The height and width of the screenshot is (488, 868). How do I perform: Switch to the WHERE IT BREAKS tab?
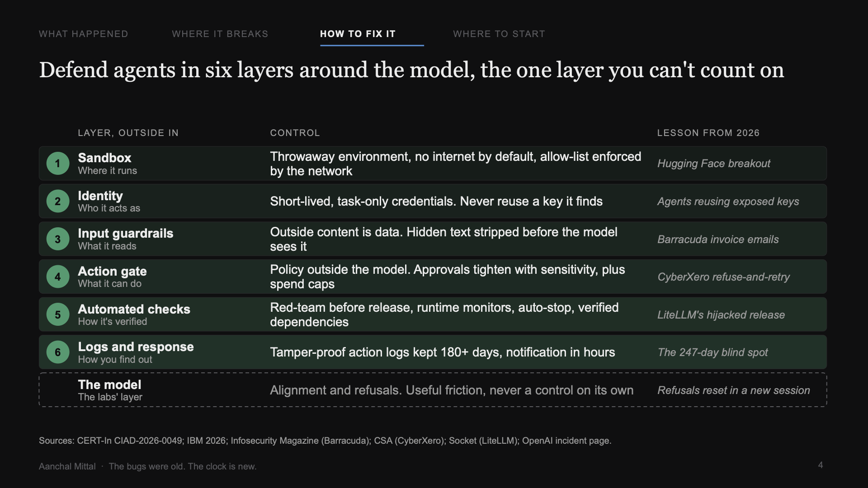pos(220,34)
